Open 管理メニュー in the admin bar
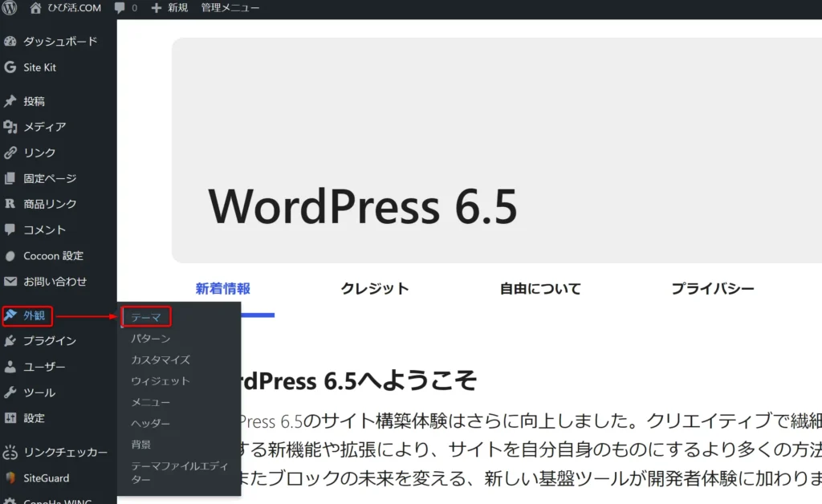822x504 pixels. (x=230, y=8)
